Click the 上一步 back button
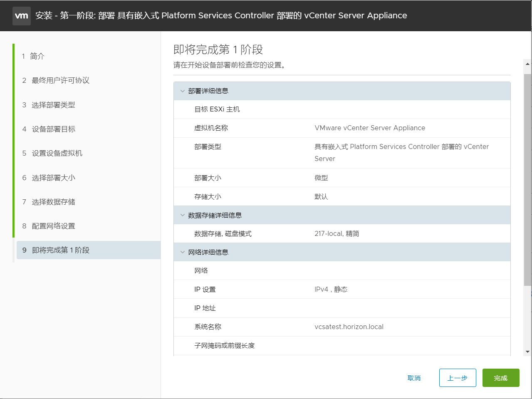 [x=458, y=378]
